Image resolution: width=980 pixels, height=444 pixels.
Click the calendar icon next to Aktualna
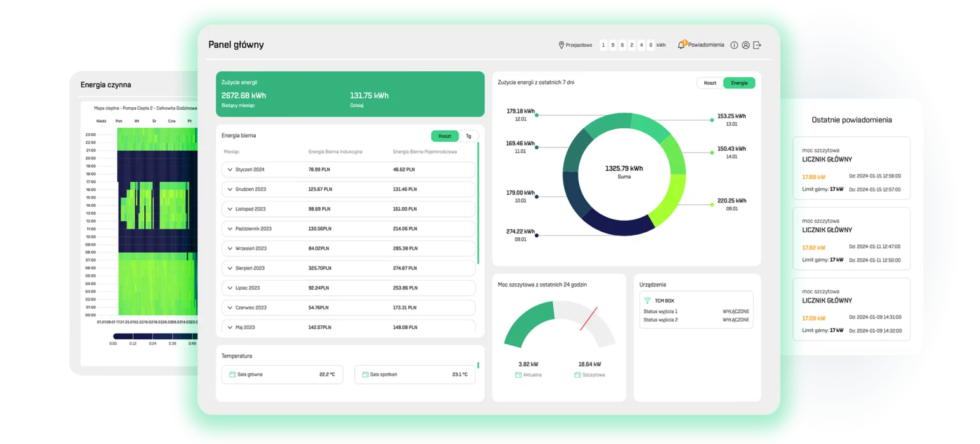[x=518, y=375]
